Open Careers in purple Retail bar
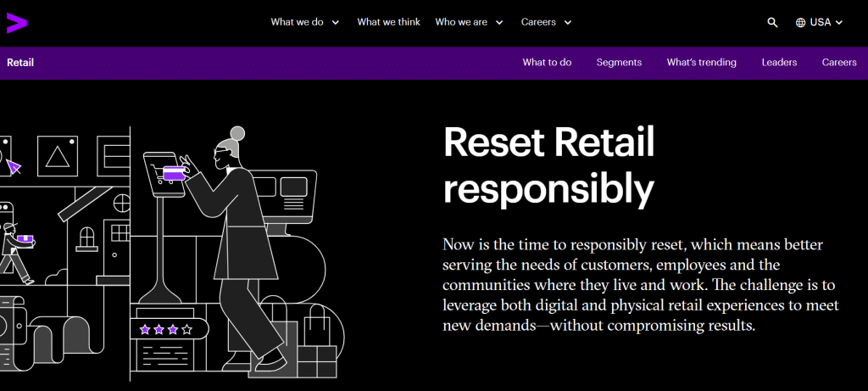868x391 pixels. coord(839,63)
